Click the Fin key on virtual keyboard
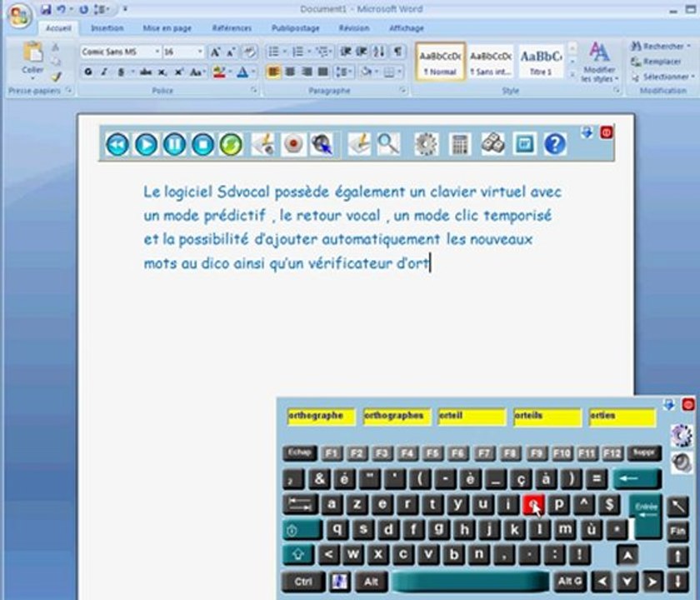Viewport: 700px width, 600px height. pyautogui.click(x=677, y=531)
